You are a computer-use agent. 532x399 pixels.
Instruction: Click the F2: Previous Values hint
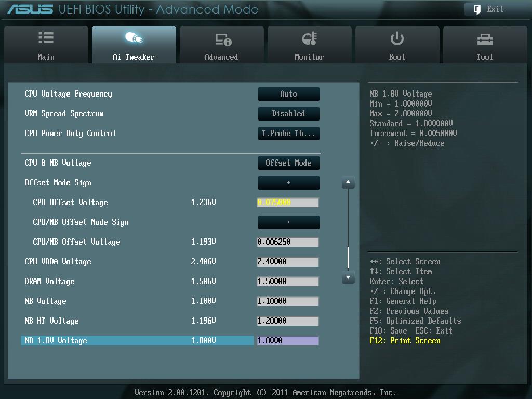(409, 311)
